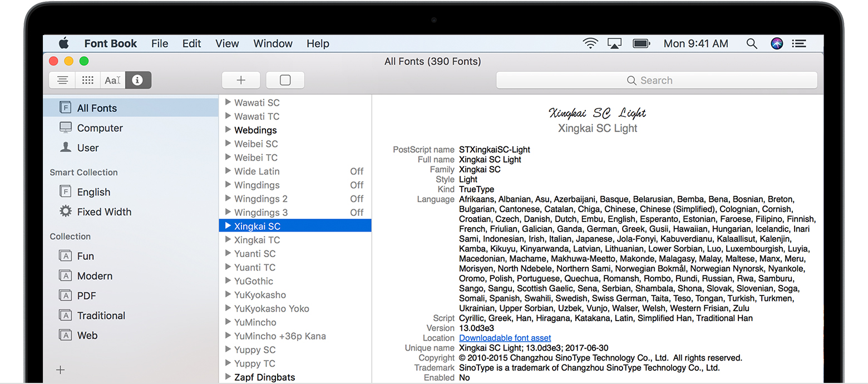
Task: Switch to grid view in the toolbar
Action: (x=87, y=80)
